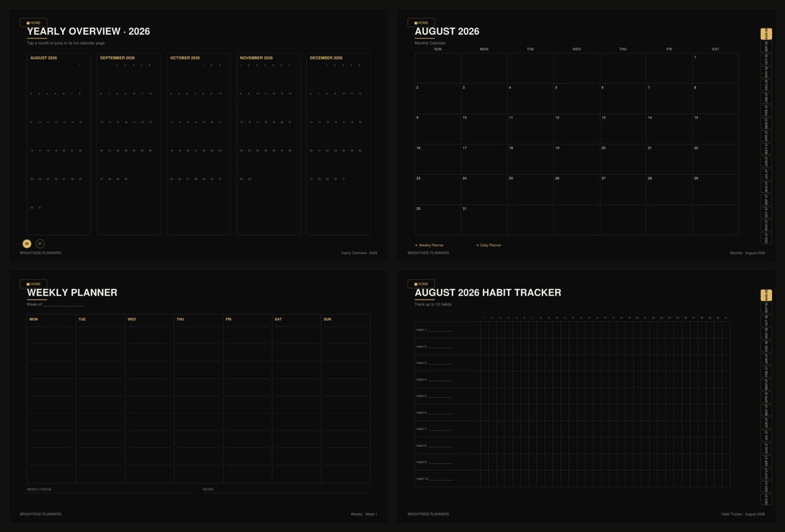Open HOME on the Habit Tracker page
Image resolution: width=785 pixels, height=532 pixels.
(x=421, y=284)
